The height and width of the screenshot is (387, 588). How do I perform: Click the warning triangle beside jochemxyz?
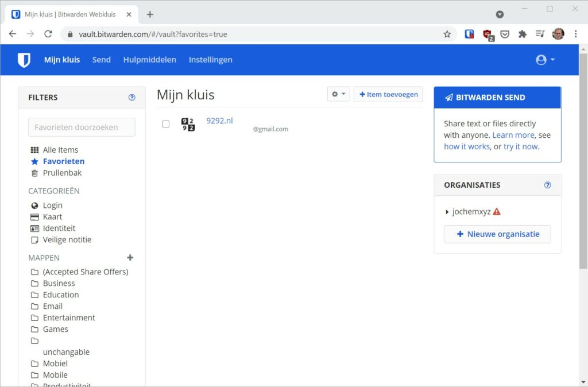pyautogui.click(x=497, y=211)
